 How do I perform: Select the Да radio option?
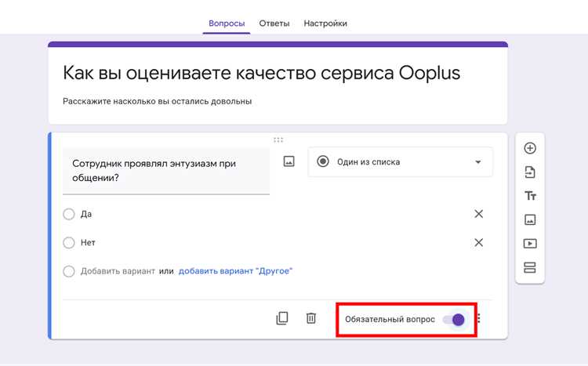[69, 214]
